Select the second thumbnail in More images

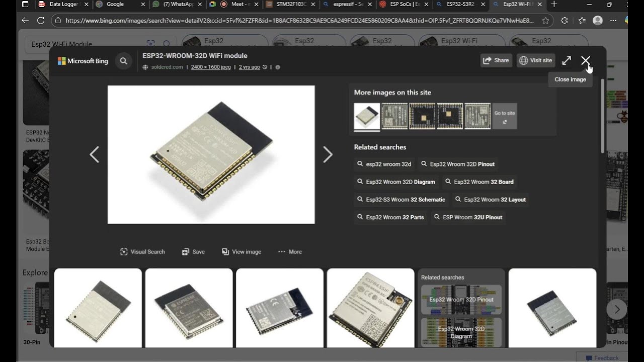tap(394, 116)
